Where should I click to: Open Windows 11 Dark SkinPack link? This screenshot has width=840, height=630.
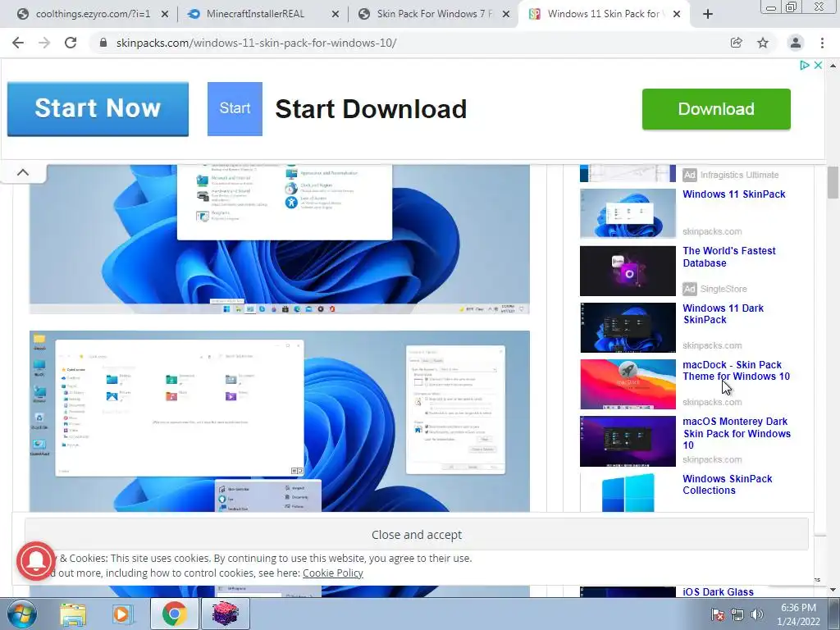[x=724, y=314]
